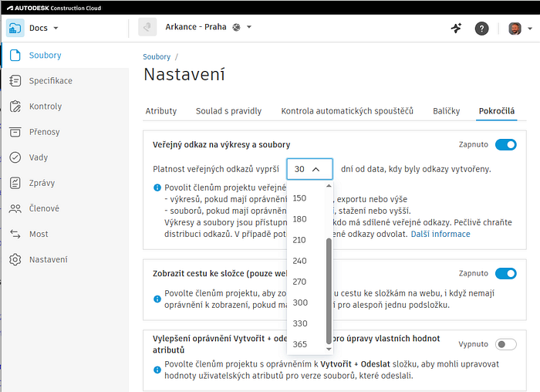Open Členové people icon

15,208
